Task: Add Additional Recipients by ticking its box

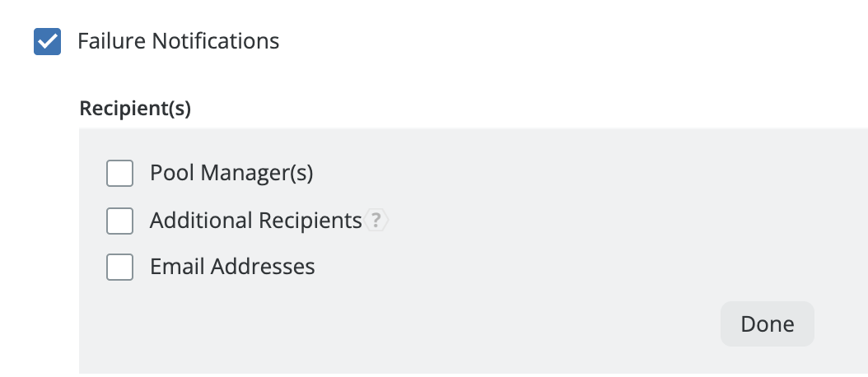Action: coord(120,221)
